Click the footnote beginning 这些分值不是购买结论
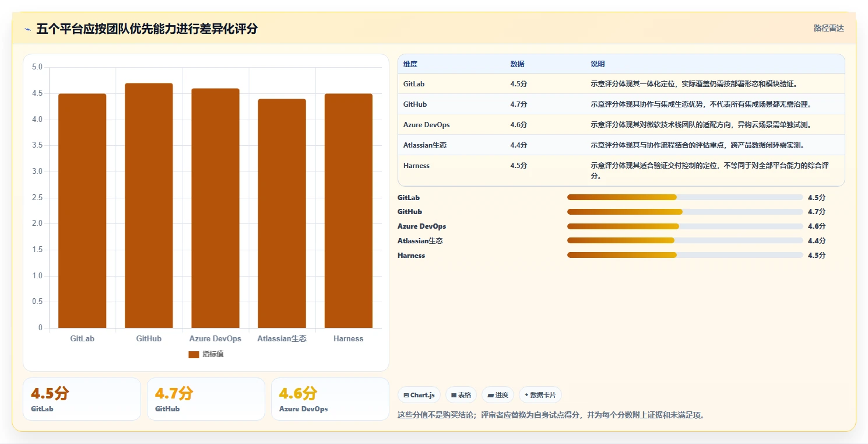 tap(551, 415)
